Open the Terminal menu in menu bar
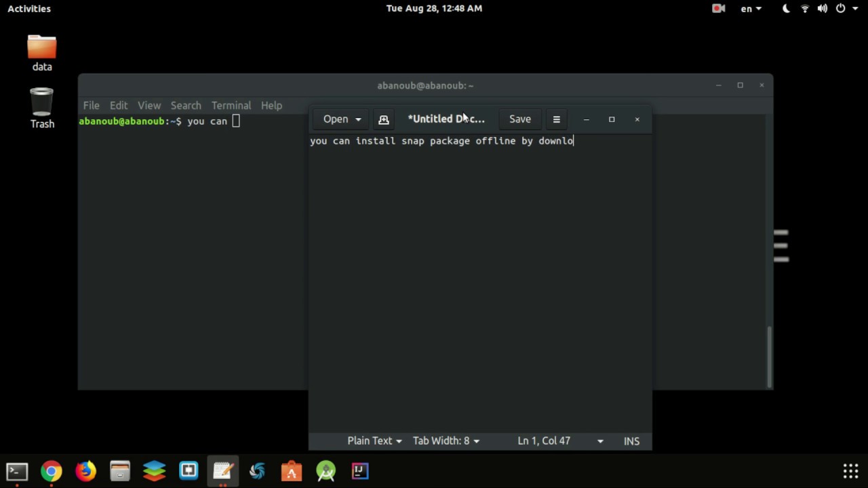The image size is (868, 488). point(231,106)
